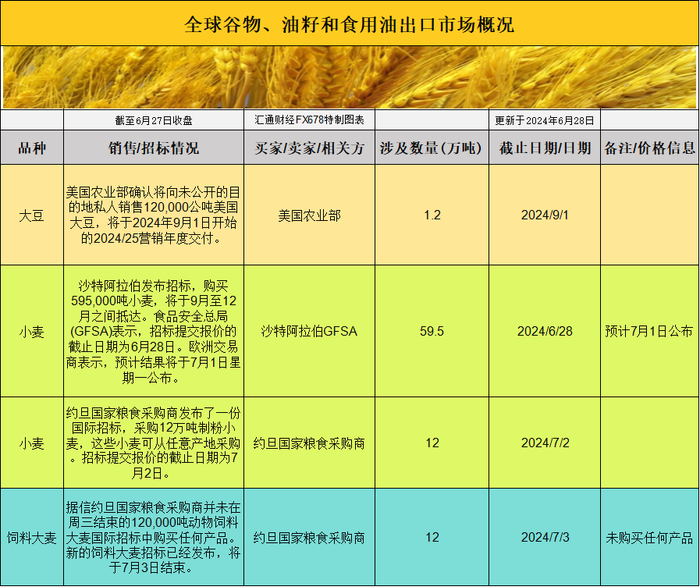
Task: Select the 饲料大麦 row label cell
Action: click(x=32, y=537)
